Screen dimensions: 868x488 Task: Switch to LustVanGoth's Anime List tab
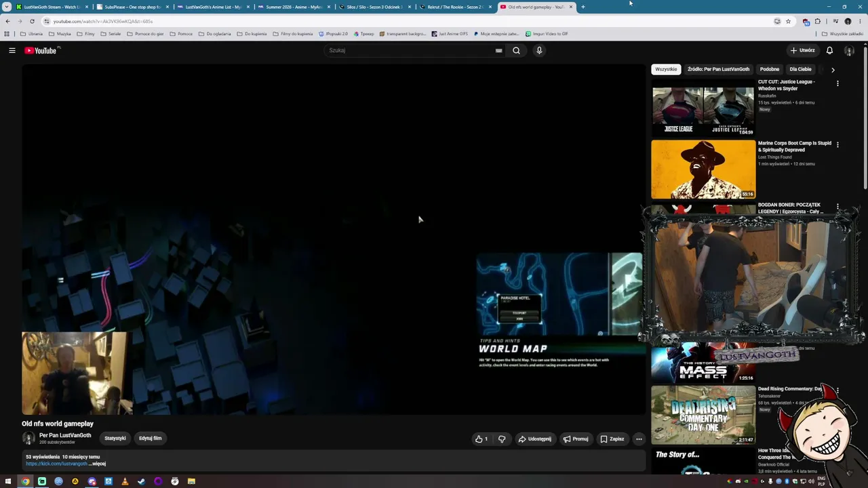(213, 7)
